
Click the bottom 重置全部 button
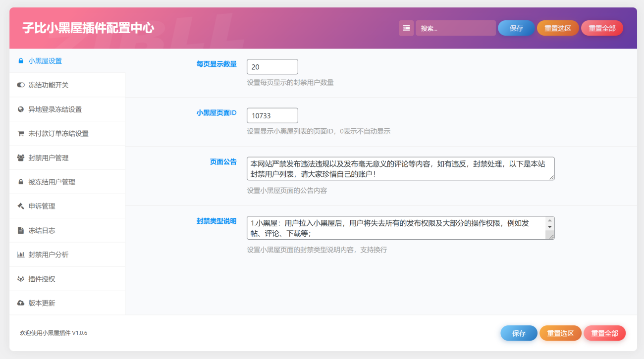point(604,333)
